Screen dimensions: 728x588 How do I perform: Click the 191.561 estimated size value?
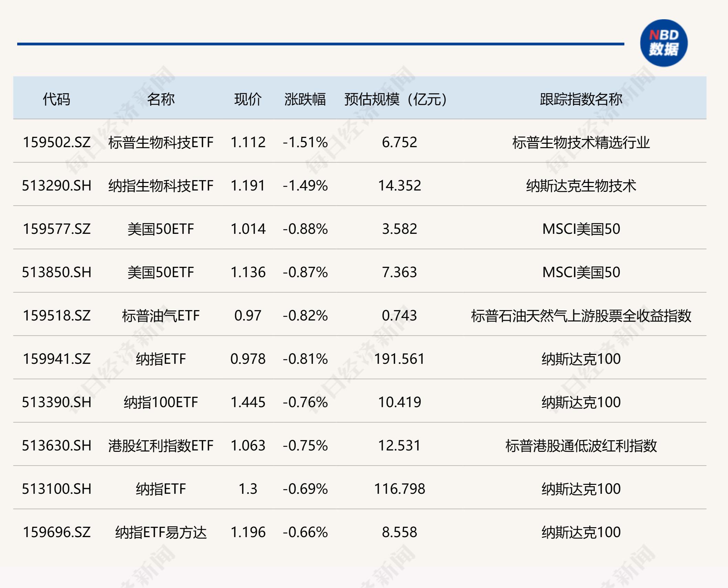399,359
